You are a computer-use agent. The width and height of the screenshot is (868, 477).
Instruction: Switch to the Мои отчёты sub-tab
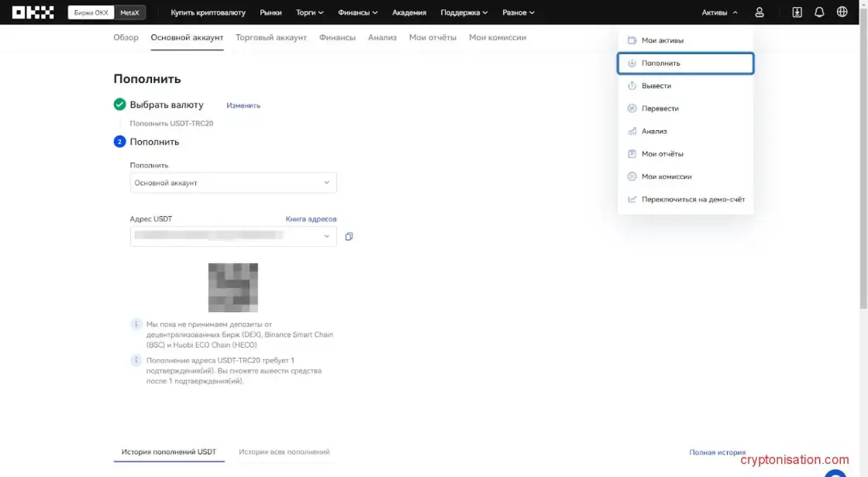coord(432,38)
